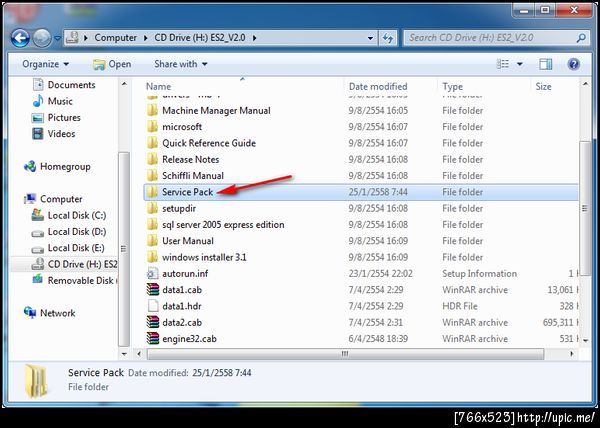Select Network in the navigation pane
This screenshot has width=600, height=428.
pos(57,313)
